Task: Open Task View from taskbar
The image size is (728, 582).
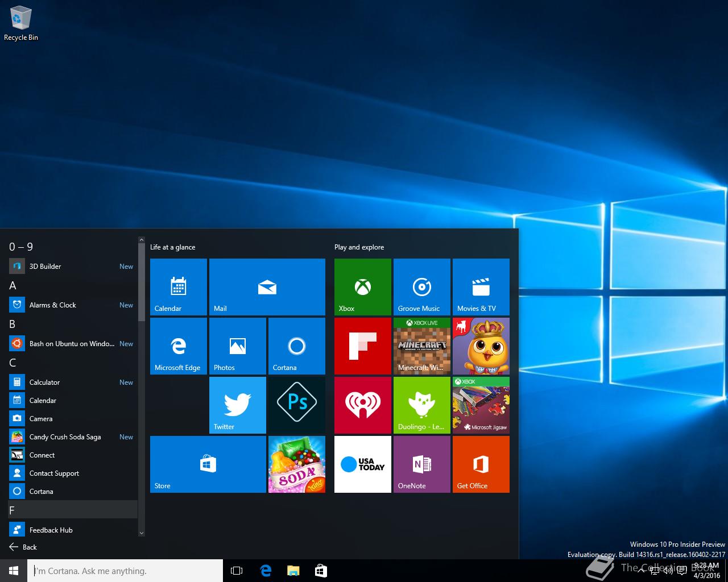Action: click(x=237, y=571)
